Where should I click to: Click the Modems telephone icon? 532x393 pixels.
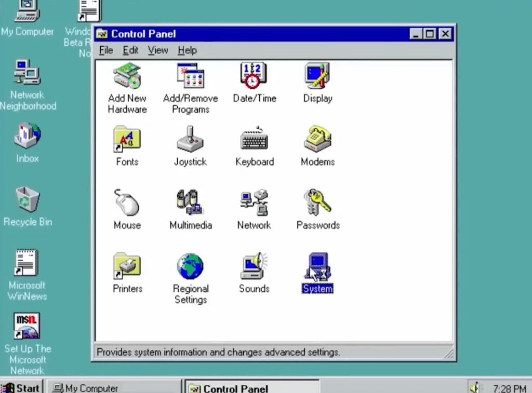[317, 139]
